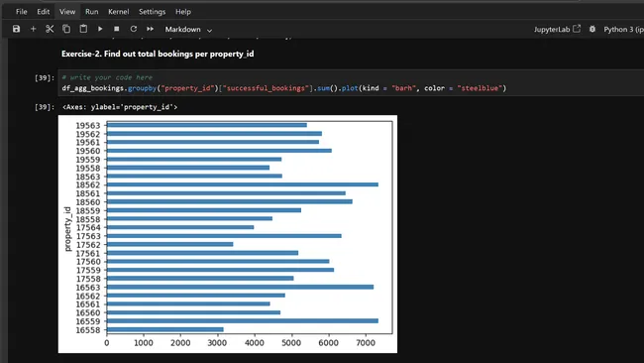Interrupt the kernel with the stop icon

point(117,29)
